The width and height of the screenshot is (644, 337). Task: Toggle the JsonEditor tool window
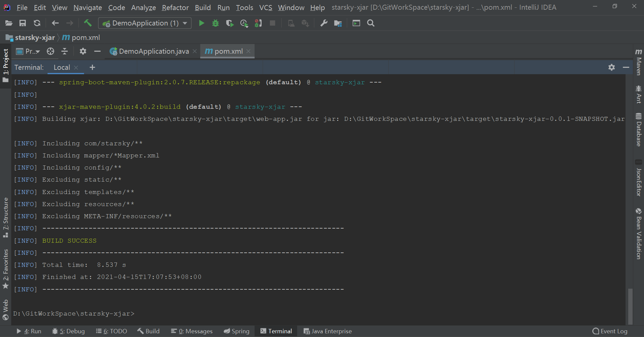(639, 178)
